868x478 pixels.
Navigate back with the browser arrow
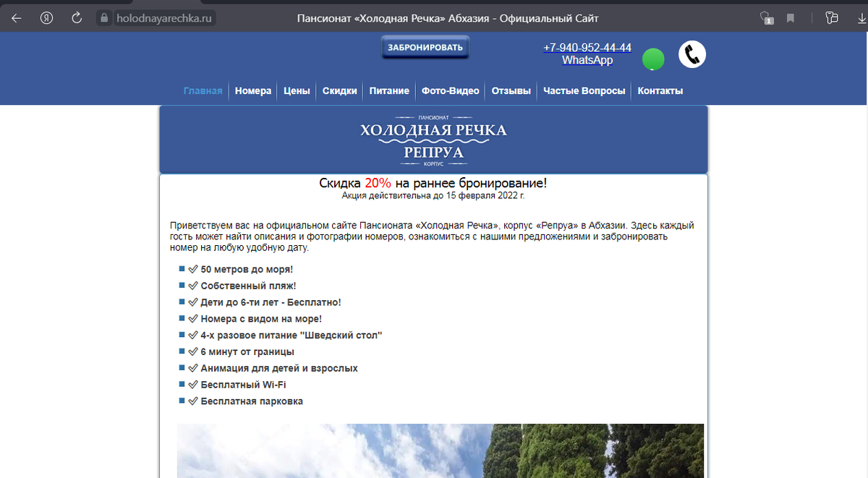click(15, 18)
